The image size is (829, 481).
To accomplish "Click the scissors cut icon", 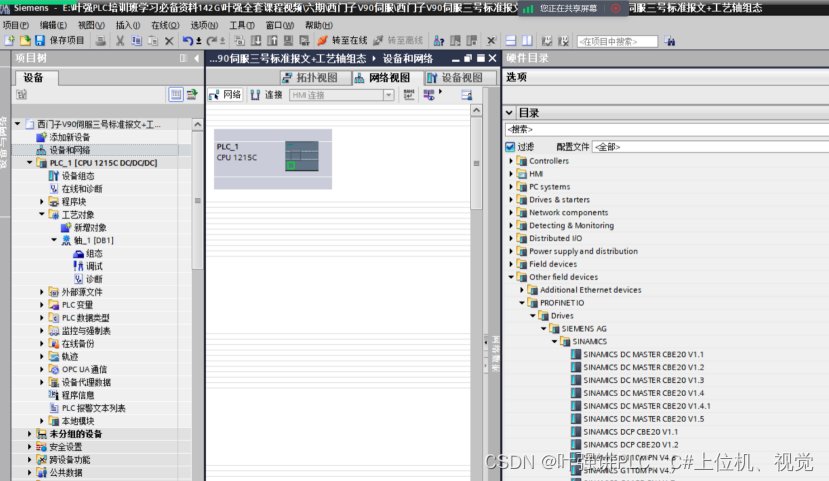I will pos(120,40).
